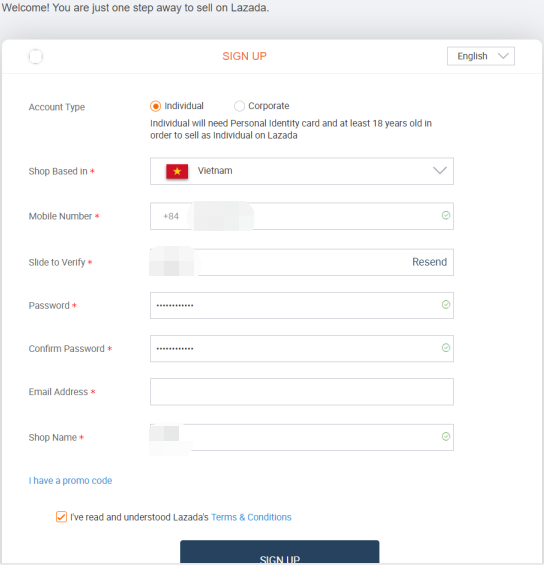Select the Individual account type
This screenshot has height=565, width=544.
click(x=156, y=106)
